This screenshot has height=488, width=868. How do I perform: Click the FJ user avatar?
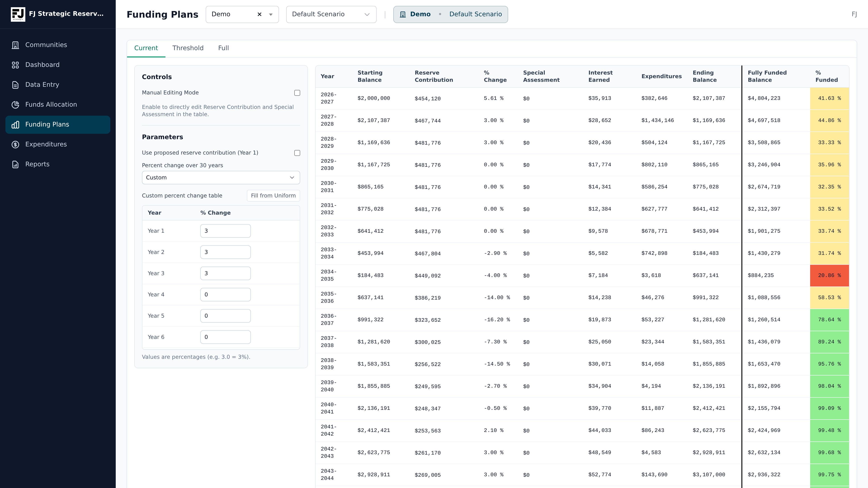(854, 14)
